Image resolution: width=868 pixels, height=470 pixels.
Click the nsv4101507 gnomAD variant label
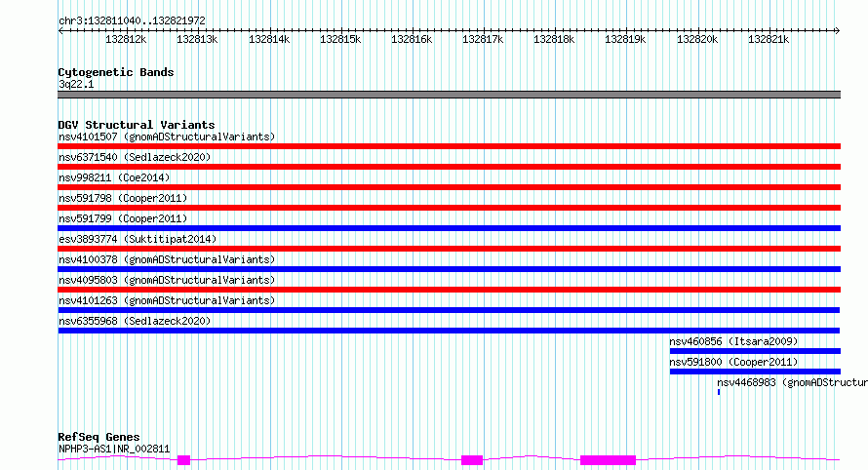click(x=167, y=137)
